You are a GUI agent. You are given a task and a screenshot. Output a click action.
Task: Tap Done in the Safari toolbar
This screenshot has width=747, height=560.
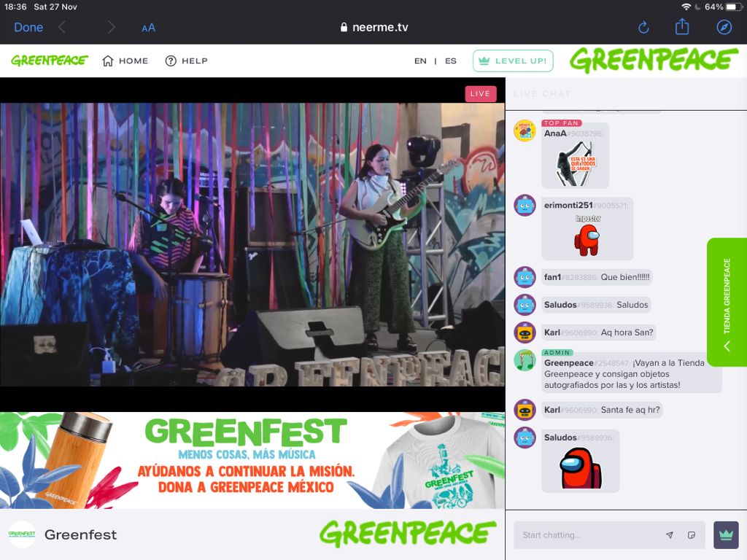click(x=28, y=27)
